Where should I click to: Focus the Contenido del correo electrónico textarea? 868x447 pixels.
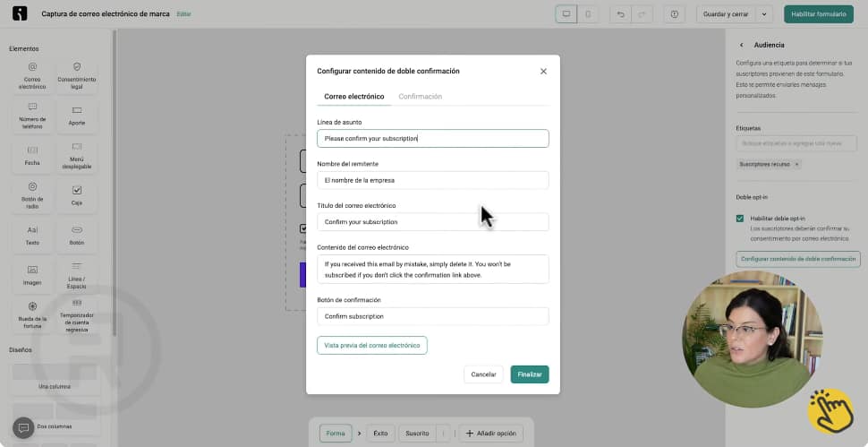(x=433, y=270)
